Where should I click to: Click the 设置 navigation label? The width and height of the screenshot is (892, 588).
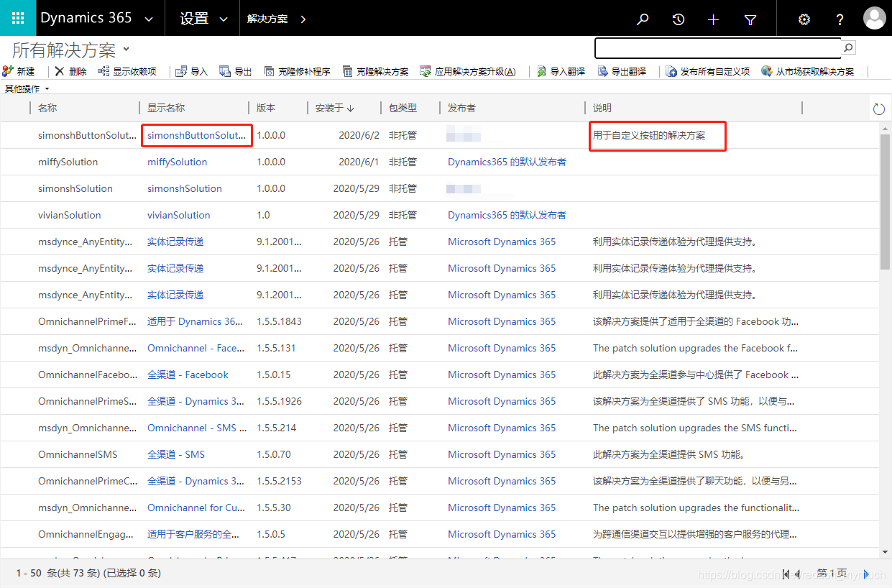coord(194,19)
